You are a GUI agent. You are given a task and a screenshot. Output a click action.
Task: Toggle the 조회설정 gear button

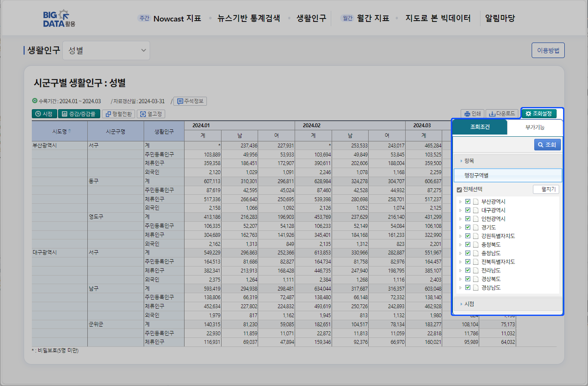[x=539, y=113]
